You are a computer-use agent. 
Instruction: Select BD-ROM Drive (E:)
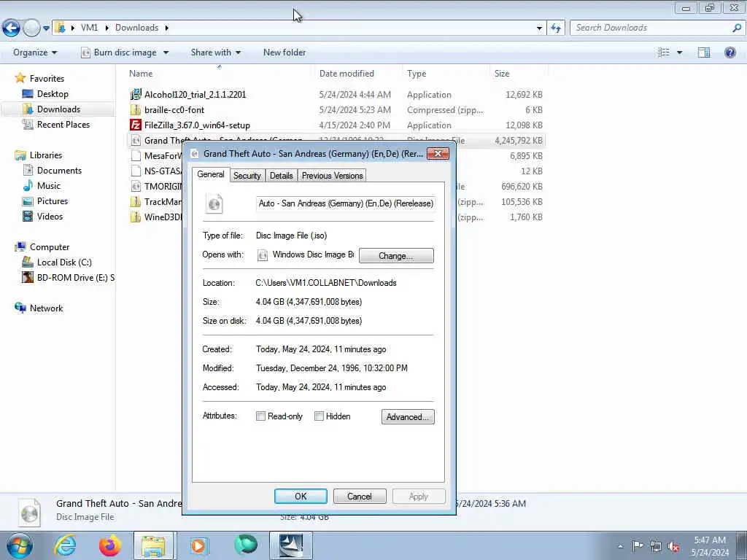pyautogui.click(x=68, y=278)
